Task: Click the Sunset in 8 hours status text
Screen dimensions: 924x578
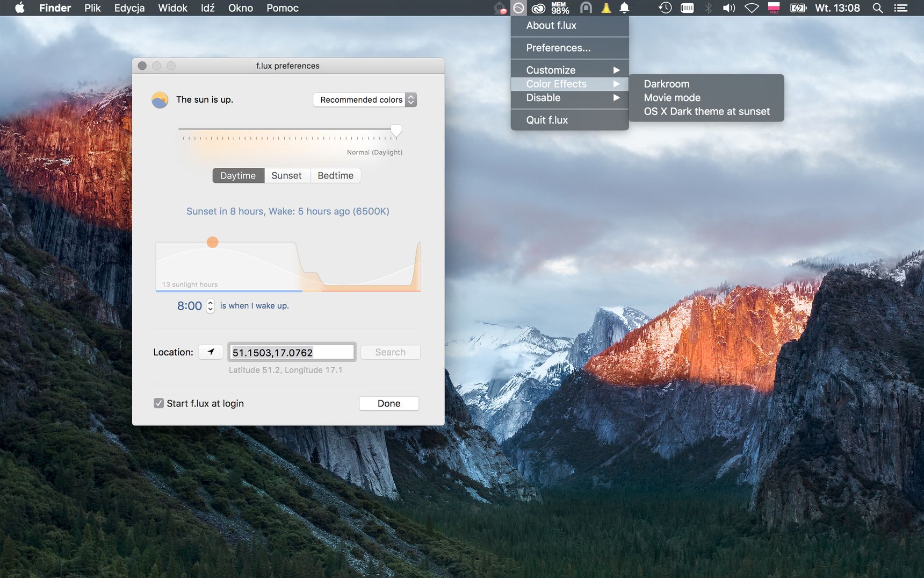Action: [x=288, y=211]
